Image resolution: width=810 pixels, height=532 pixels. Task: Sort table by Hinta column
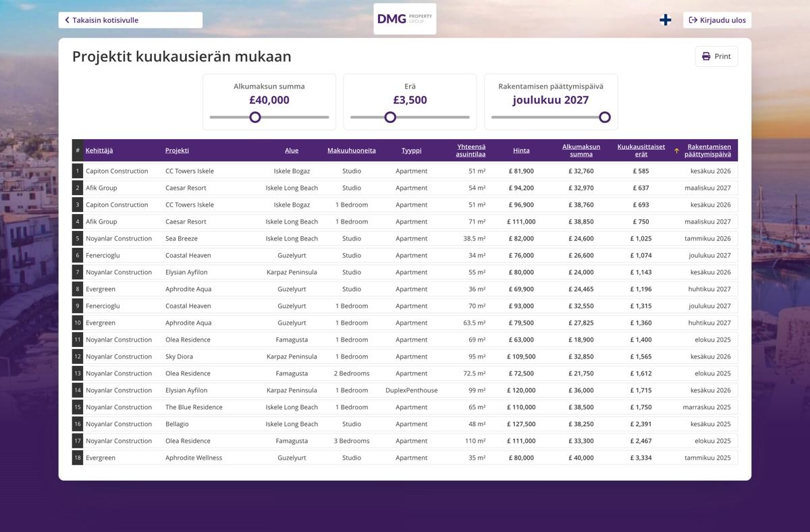click(521, 151)
